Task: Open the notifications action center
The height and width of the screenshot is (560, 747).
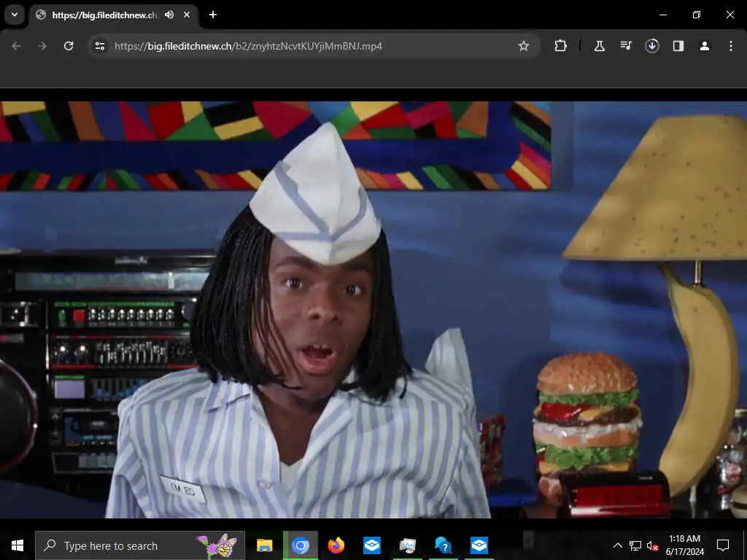Action: click(723, 545)
